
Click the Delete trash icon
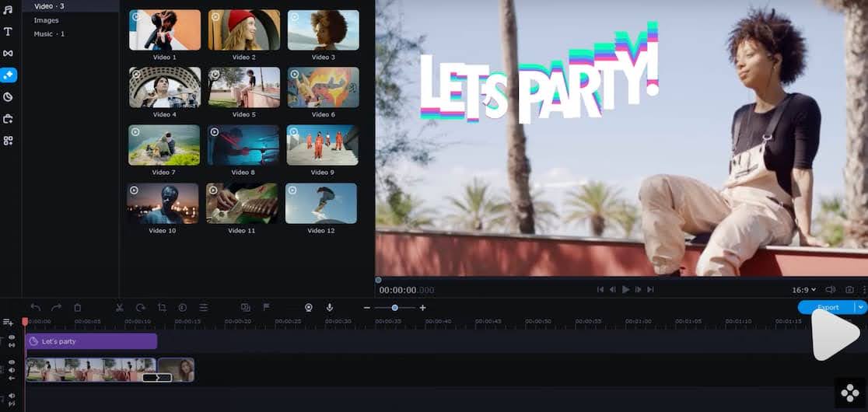pos(78,308)
